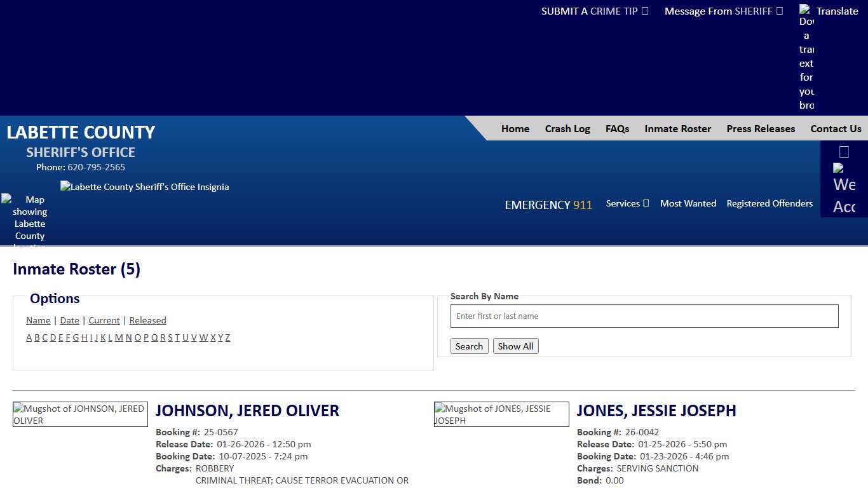Filter roster by Released inmates

coord(147,320)
